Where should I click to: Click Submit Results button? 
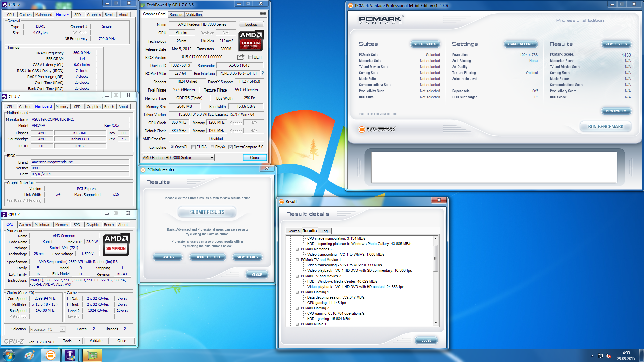pos(207,212)
